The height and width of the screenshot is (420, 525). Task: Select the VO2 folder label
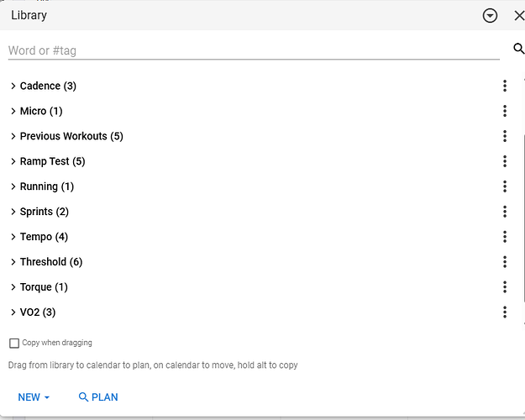pyautogui.click(x=38, y=312)
